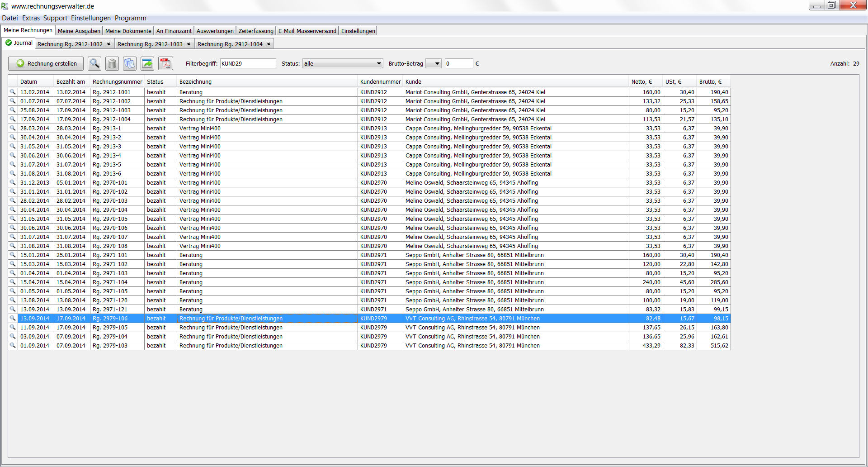The height and width of the screenshot is (467, 868).
Task: Open details magnifier for Rg. 2912-1001 row
Action: [x=13, y=92]
